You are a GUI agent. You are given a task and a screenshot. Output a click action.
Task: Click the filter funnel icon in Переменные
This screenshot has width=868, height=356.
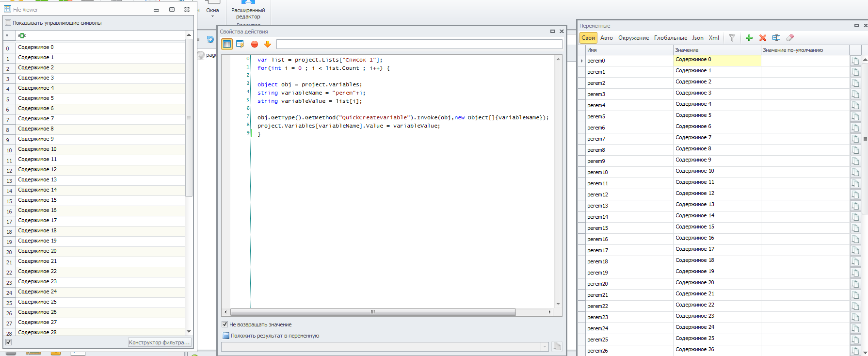click(732, 38)
